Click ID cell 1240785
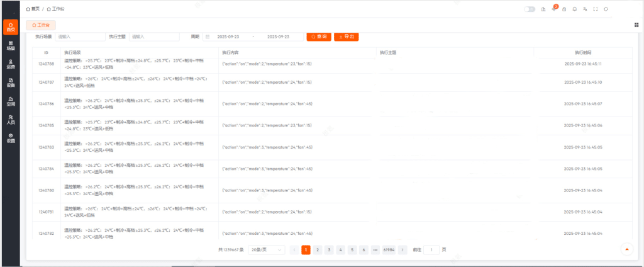The image size is (644, 267). tap(47, 125)
